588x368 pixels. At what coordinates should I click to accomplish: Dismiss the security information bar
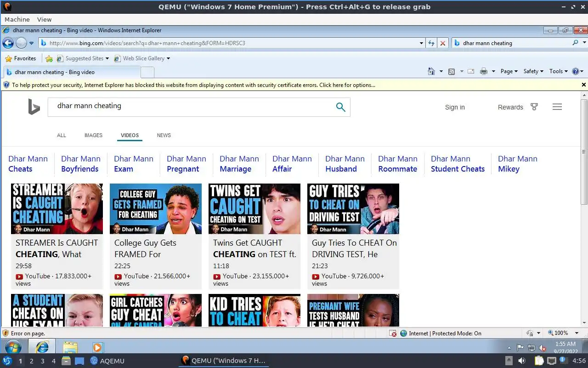[584, 85]
